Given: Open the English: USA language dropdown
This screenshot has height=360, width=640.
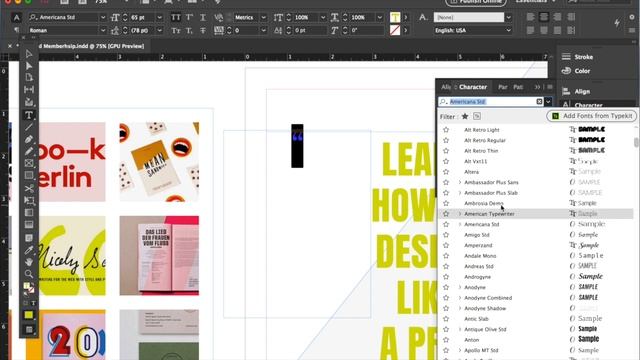Looking at the screenshot, I should (509, 31).
